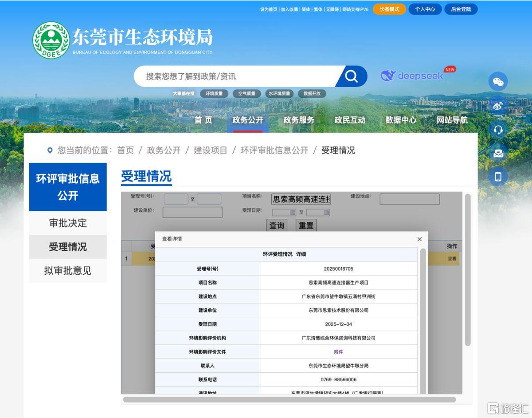Click 广东清慧综合环保咨询科技有限公司 cell
The image size is (532, 418).
(x=338, y=338)
